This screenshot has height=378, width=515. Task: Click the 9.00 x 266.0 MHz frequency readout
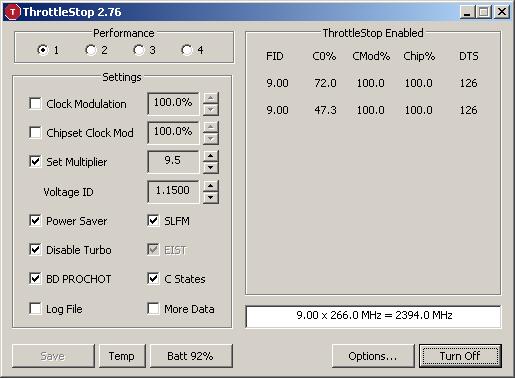tap(373, 316)
